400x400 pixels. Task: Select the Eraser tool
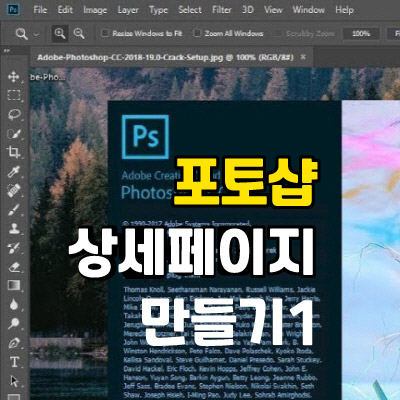pos(14,267)
